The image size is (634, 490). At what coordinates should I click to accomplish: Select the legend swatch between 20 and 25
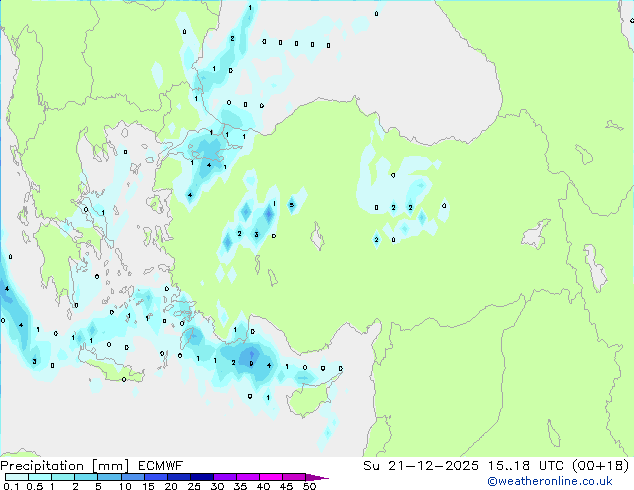(178, 477)
